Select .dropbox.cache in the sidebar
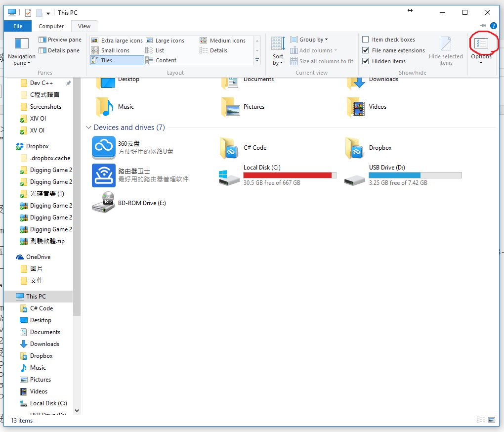This screenshot has height=432, width=504. (x=50, y=158)
